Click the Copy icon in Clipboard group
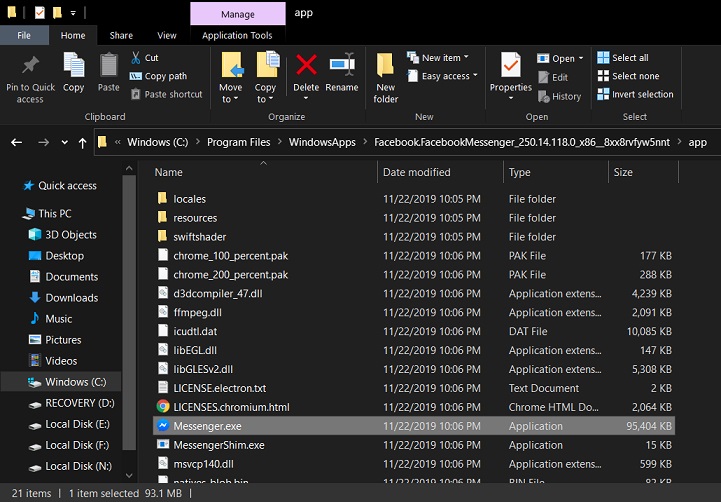Viewport: 721px width, 502px height. [x=74, y=65]
